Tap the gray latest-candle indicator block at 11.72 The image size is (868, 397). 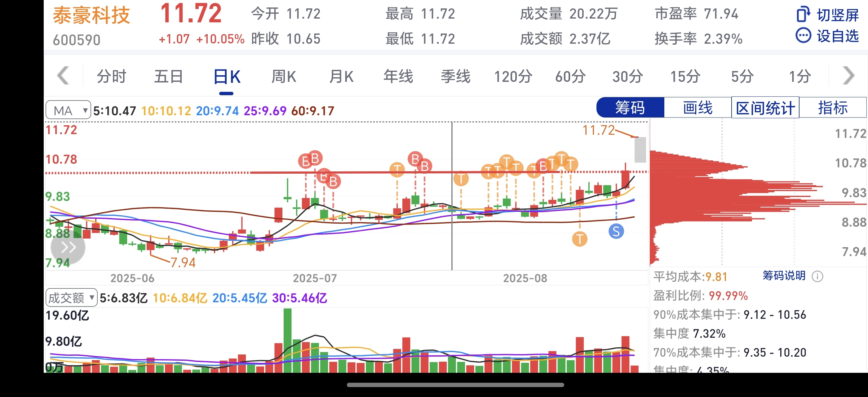pos(640,149)
